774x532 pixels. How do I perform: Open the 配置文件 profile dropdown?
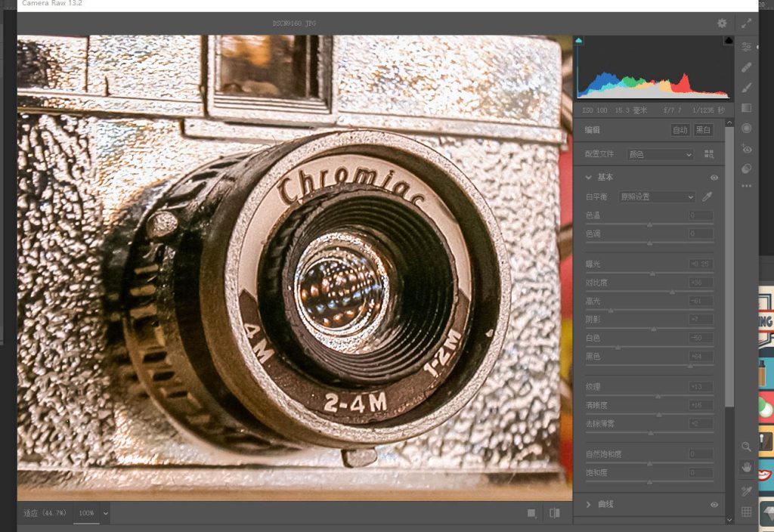(x=660, y=154)
